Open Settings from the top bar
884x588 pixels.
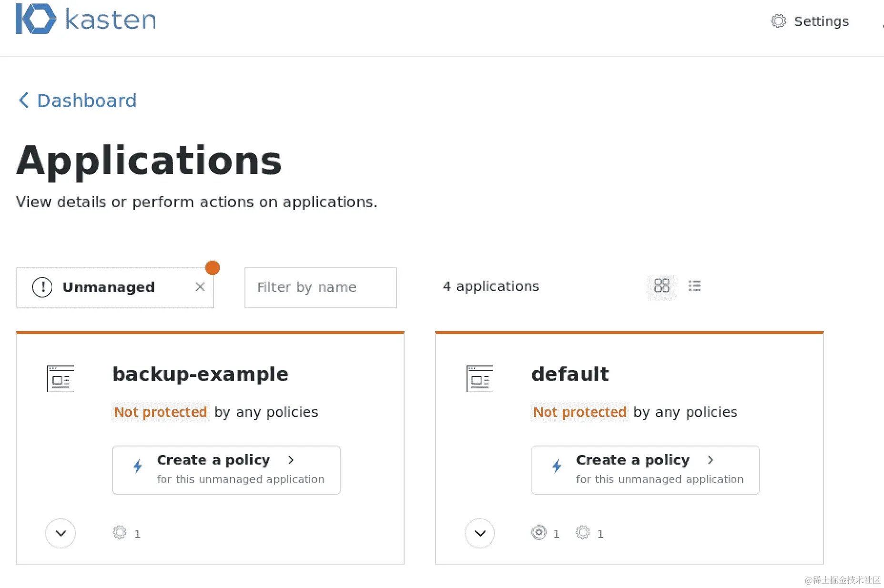(x=811, y=21)
